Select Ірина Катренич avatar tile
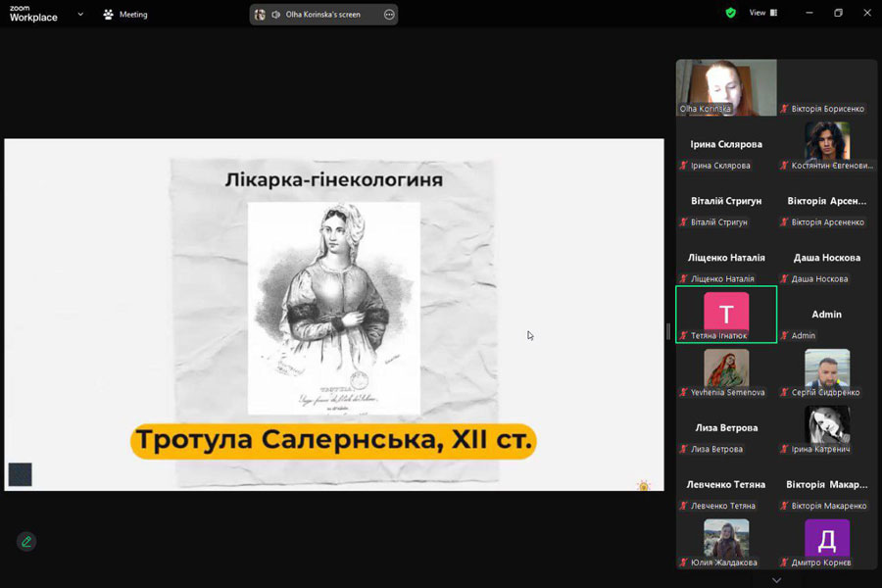 point(827,424)
